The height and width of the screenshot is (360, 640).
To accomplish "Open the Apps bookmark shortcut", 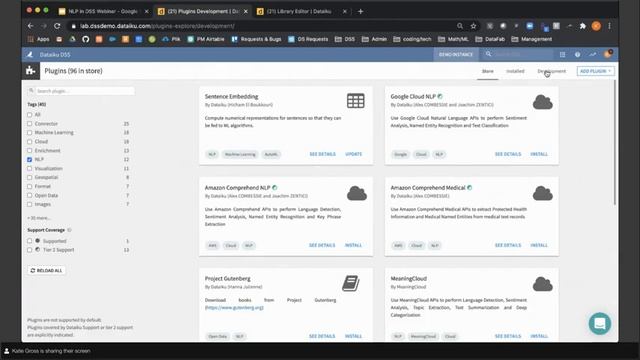I will click(x=38, y=39).
